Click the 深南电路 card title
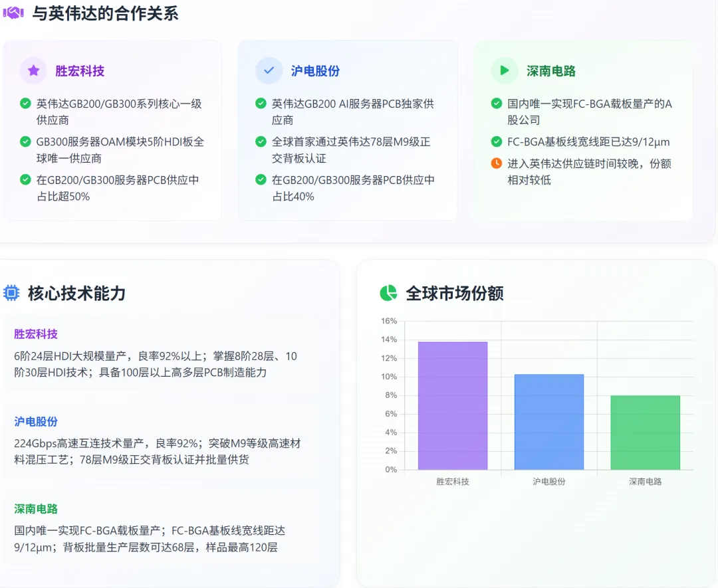 tap(551, 71)
